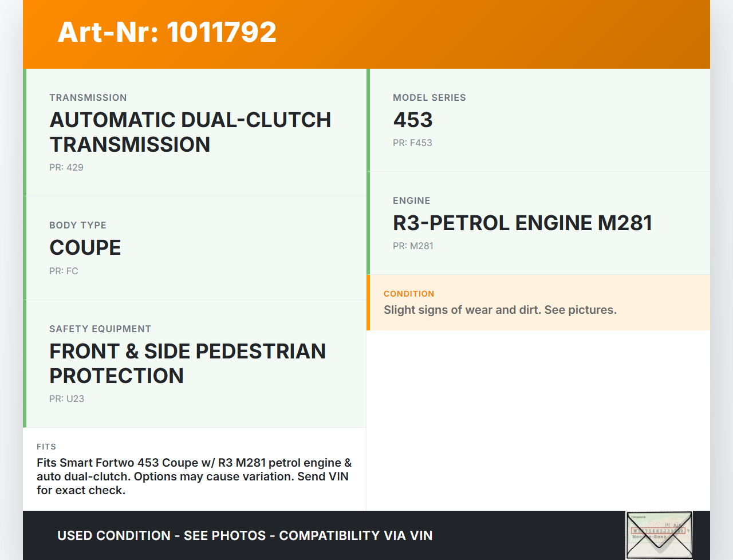Screen dimensions: 733x560
Task: Click the footer 'Used Condition' banner text
Action: (x=245, y=536)
